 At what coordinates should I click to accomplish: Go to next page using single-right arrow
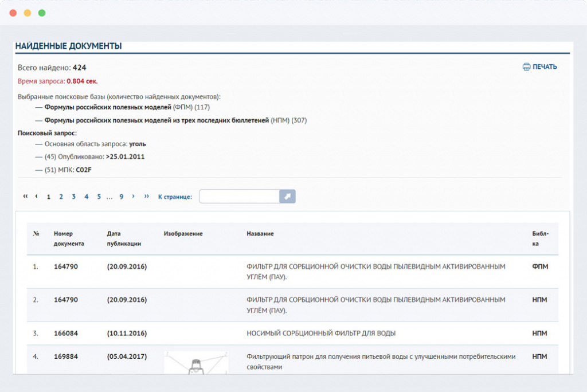pyautogui.click(x=134, y=197)
